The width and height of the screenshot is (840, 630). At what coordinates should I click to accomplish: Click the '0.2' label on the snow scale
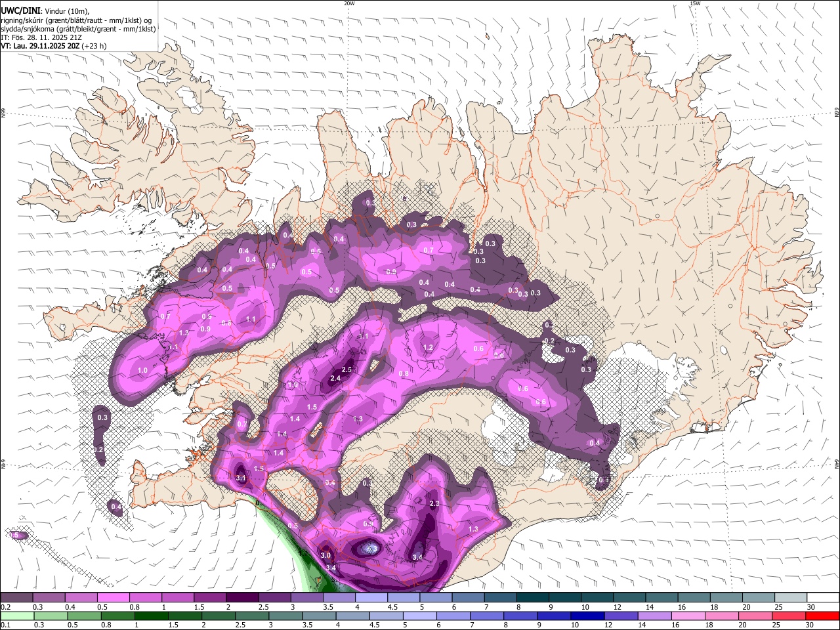pyautogui.click(x=5, y=607)
